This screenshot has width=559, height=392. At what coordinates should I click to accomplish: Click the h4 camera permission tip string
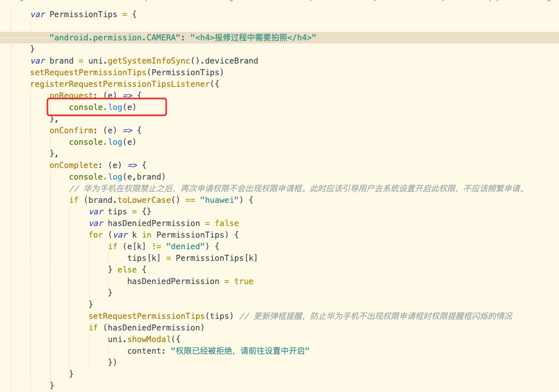(x=253, y=37)
